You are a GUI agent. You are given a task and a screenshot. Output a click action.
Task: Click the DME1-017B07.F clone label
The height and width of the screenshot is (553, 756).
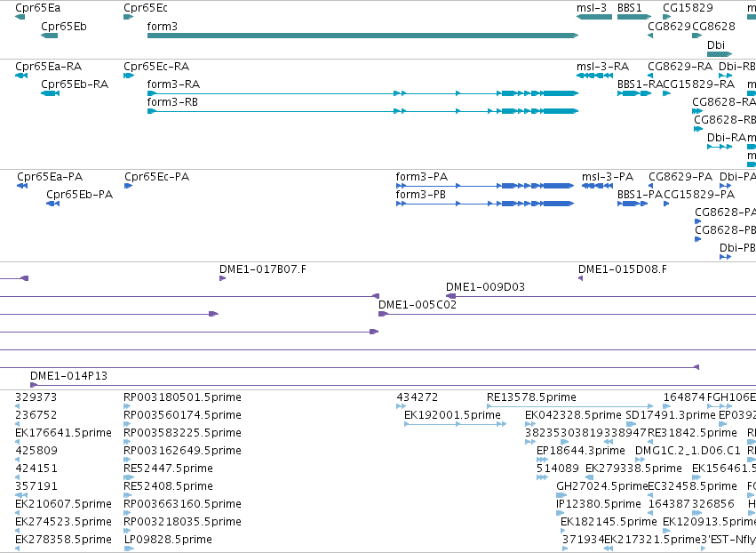coord(263,269)
